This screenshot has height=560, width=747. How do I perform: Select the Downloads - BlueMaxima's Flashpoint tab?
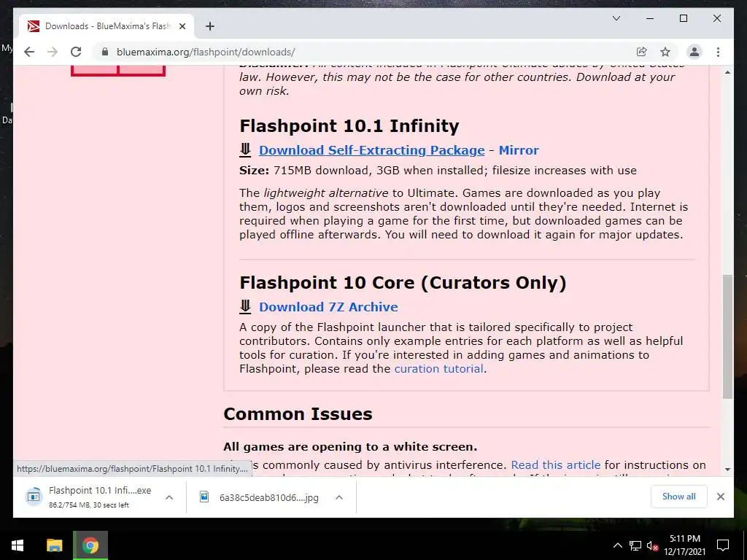click(x=107, y=26)
